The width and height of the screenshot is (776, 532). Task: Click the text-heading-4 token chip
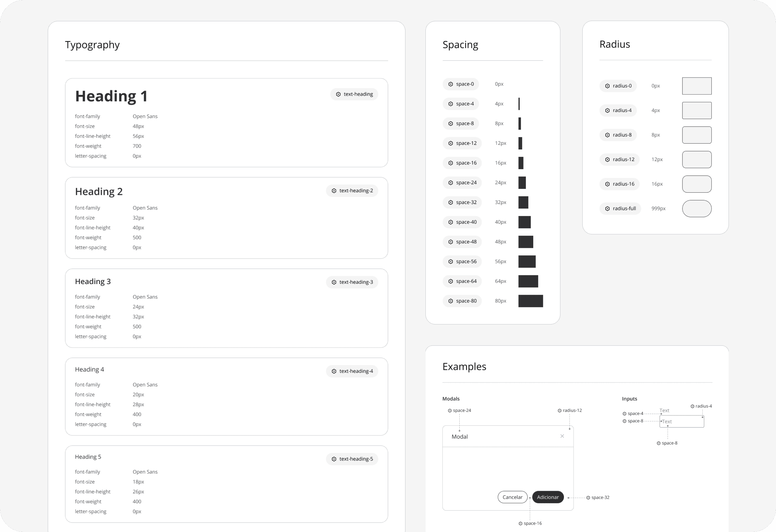pyautogui.click(x=352, y=371)
